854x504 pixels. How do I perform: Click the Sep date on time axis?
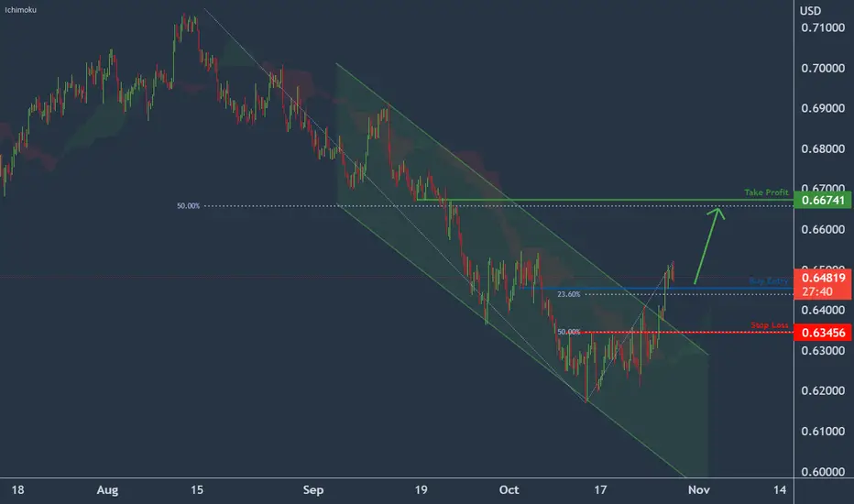tap(313, 490)
